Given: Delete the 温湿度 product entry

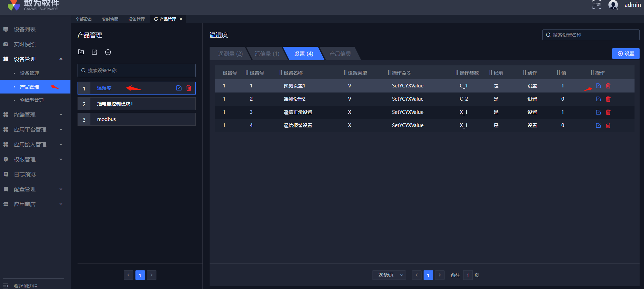Looking at the screenshot, I should [x=189, y=88].
